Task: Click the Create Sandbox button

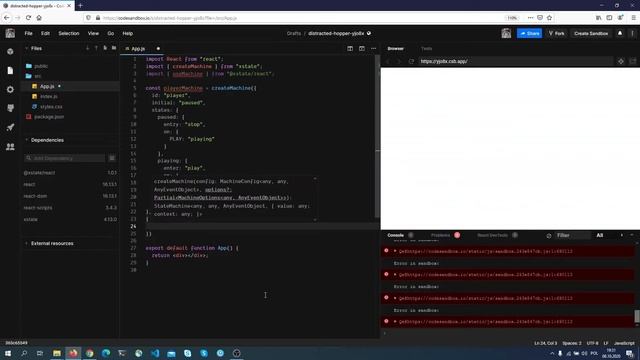Action: 591,33
